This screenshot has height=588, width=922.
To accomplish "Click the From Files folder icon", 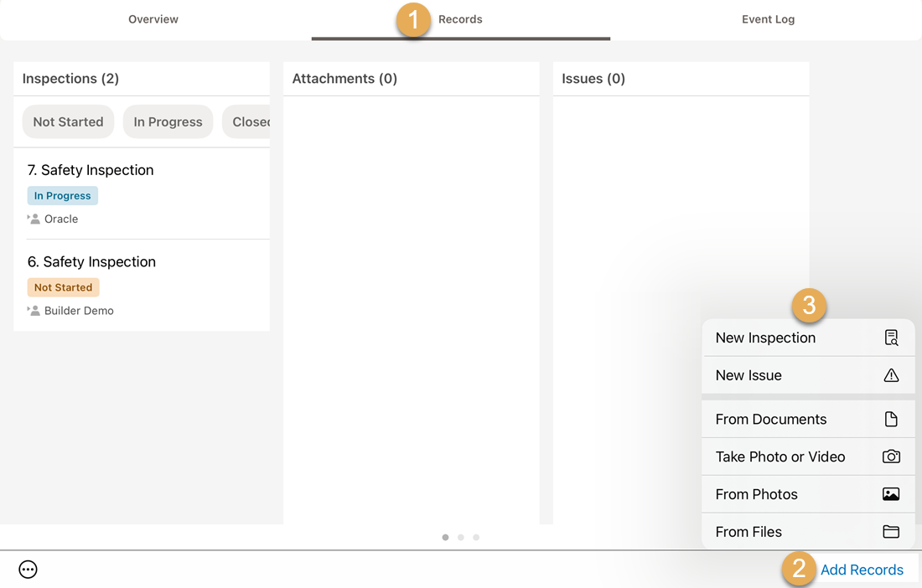I will (891, 532).
